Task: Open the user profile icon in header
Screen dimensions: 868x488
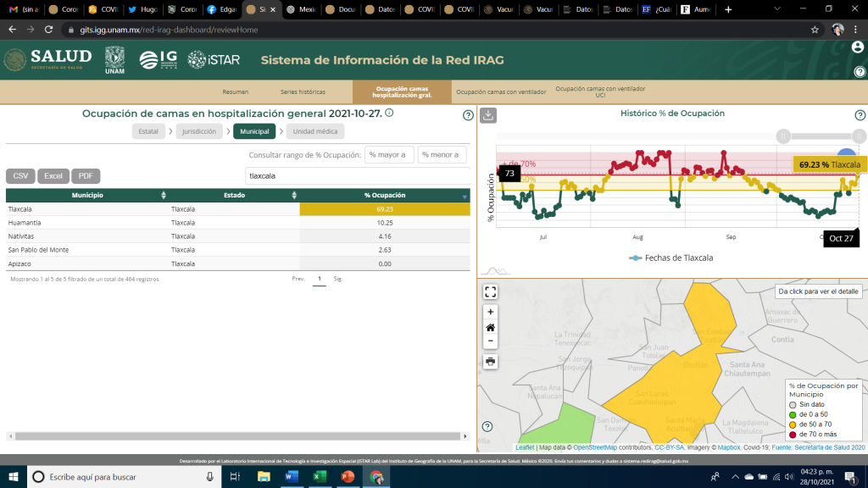Action: coord(859,47)
